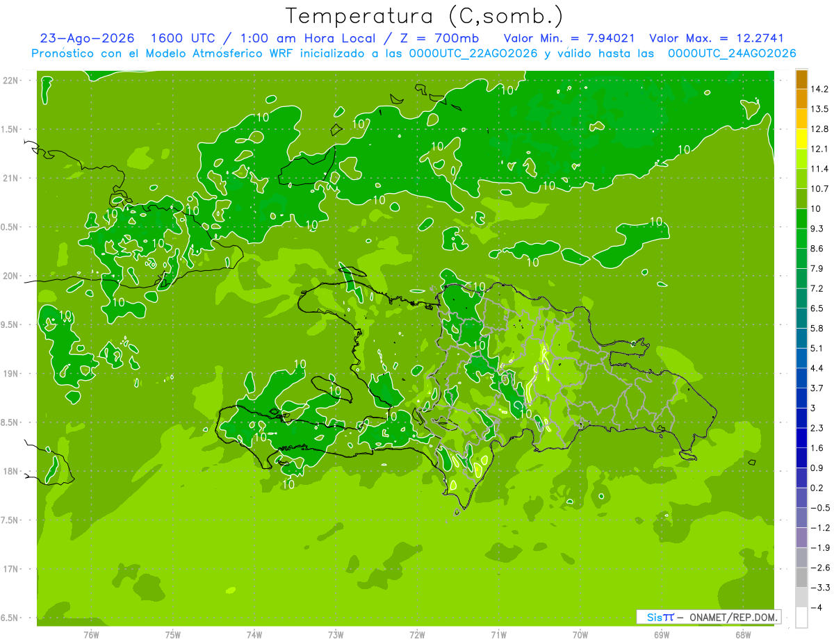This screenshot has height=644, width=834.
Task: Pick the white swatch below -4
Action: point(801,618)
